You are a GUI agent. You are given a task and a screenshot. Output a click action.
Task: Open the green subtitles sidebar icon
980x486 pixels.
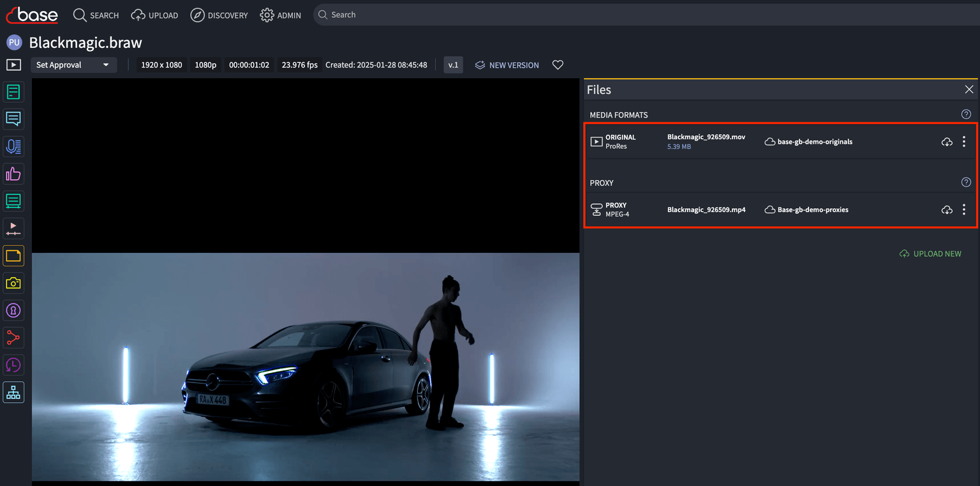[x=13, y=201]
